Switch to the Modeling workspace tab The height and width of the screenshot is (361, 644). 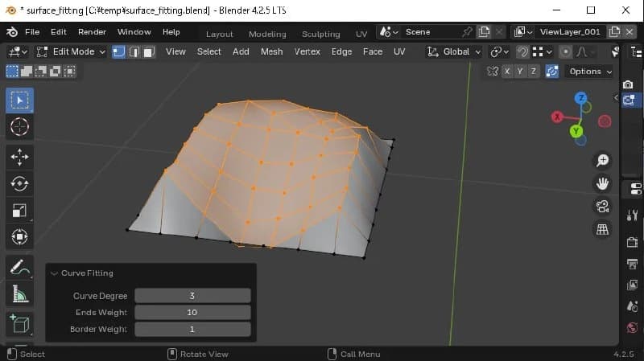[x=267, y=34]
